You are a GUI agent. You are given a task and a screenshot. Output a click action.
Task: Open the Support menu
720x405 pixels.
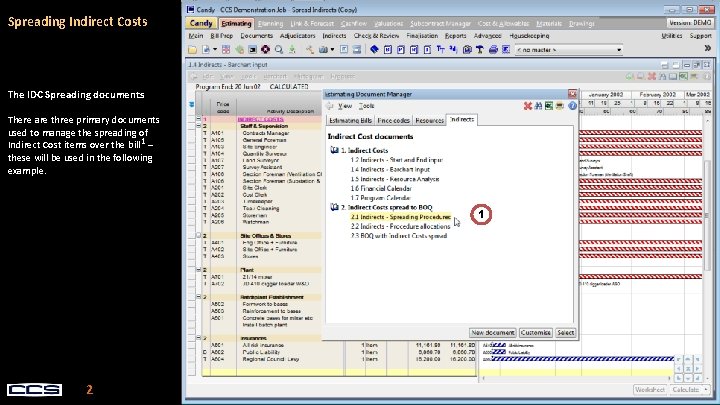point(700,36)
